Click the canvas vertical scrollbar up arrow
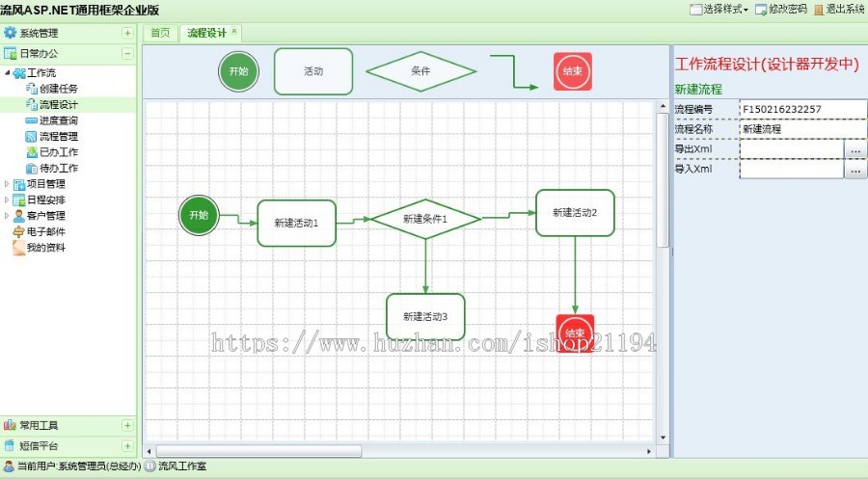This screenshot has height=479, width=868. 663,106
